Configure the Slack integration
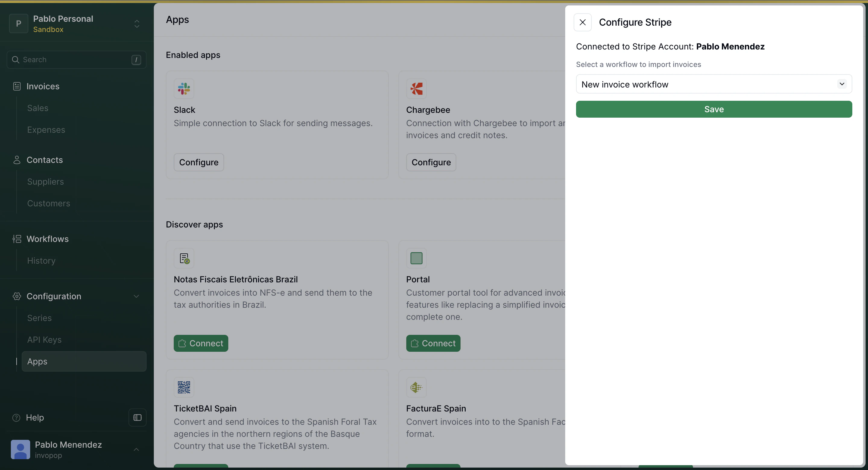The width and height of the screenshot is (868, 470). point(198,162)
